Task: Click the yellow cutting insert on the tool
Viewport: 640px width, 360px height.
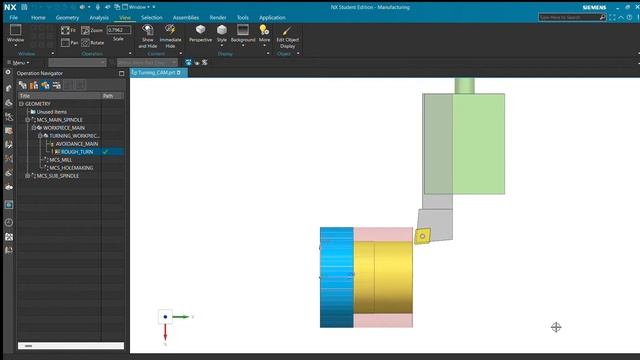Action: (422, 236)
